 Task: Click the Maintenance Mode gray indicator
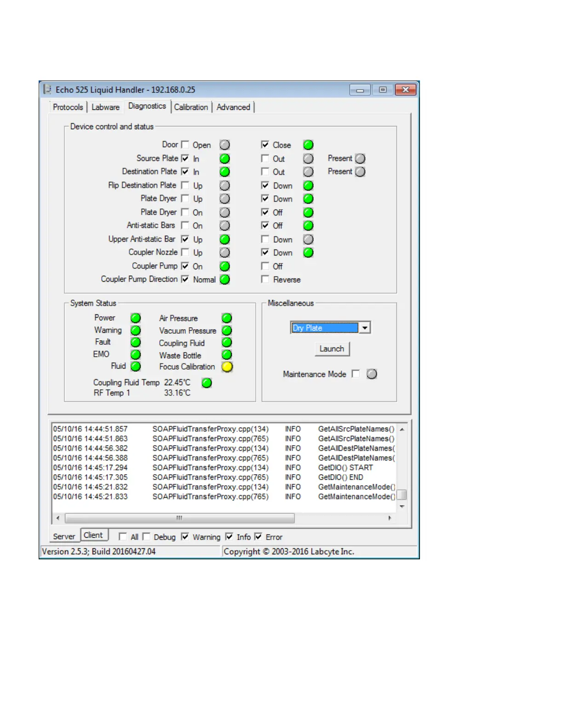click(x=372, y=374)
